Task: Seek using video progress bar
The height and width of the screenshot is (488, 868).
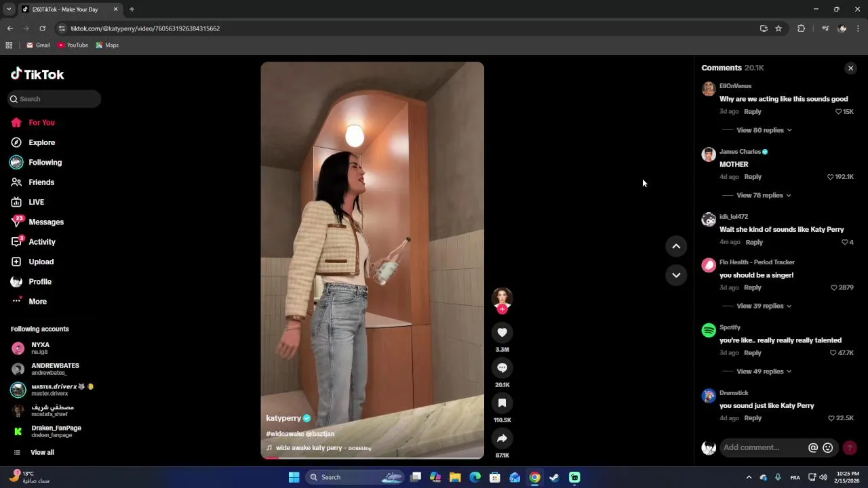Action: coord(372,457)
